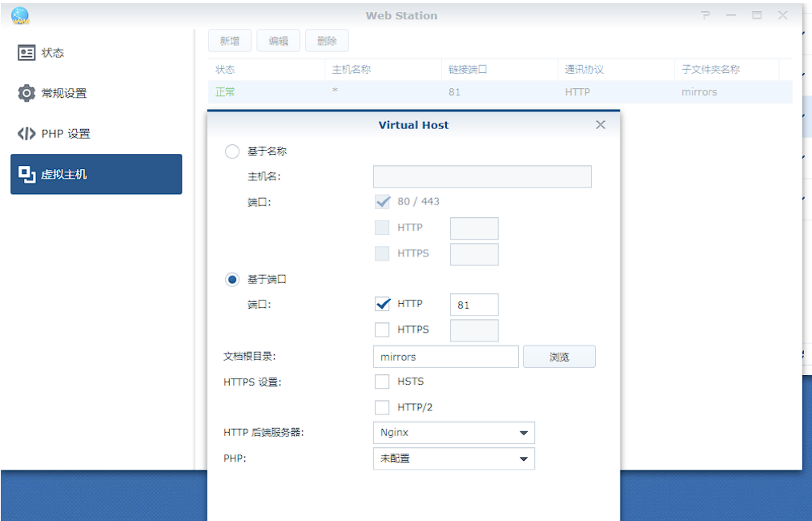812x521 pixels.
Task: Click the 删除 button
Action: 327,40
